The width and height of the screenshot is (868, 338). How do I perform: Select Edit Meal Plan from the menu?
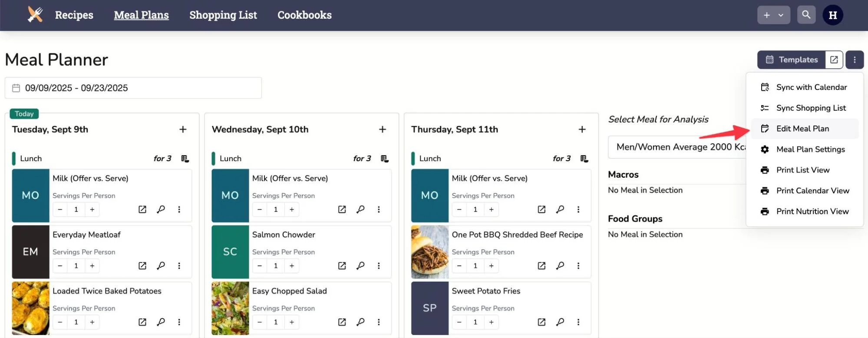point(803,128)
